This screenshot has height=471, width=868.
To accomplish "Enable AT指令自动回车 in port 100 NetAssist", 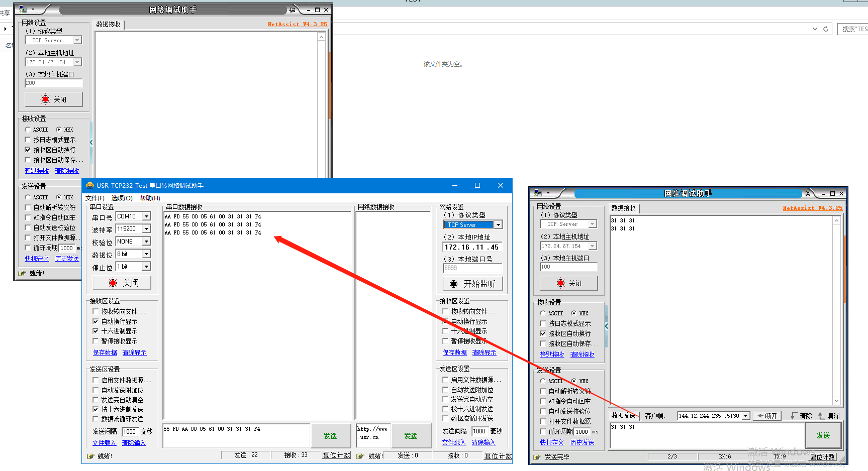I will point(543,401).
